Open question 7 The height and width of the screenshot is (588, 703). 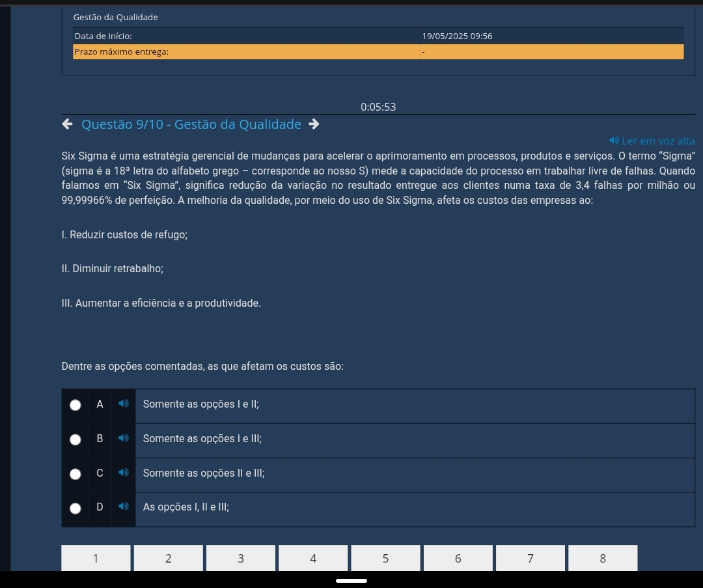530,558
